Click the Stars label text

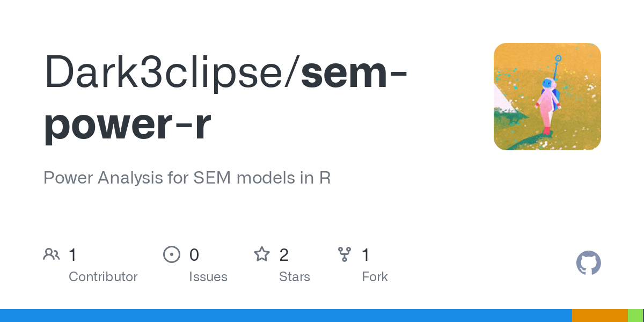295,277
